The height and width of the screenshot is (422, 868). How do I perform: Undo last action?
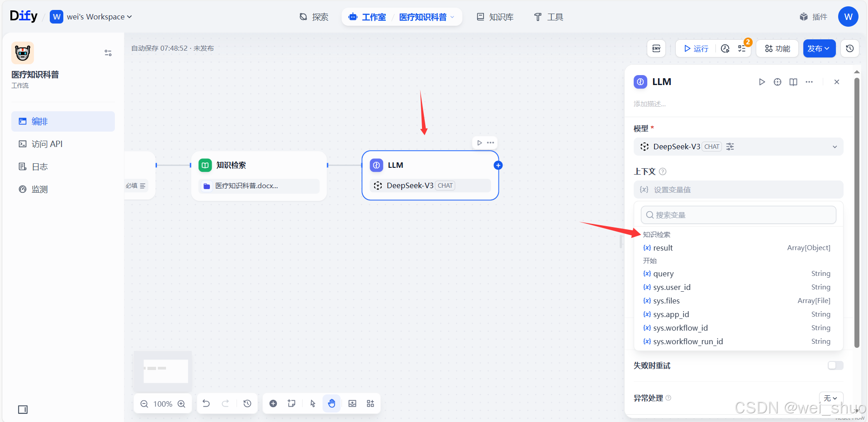coord(206,403)
